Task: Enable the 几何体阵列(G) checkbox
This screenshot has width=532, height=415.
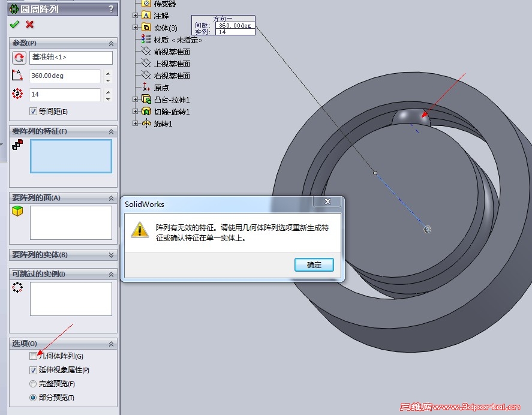Action: (x=33, y=356)
